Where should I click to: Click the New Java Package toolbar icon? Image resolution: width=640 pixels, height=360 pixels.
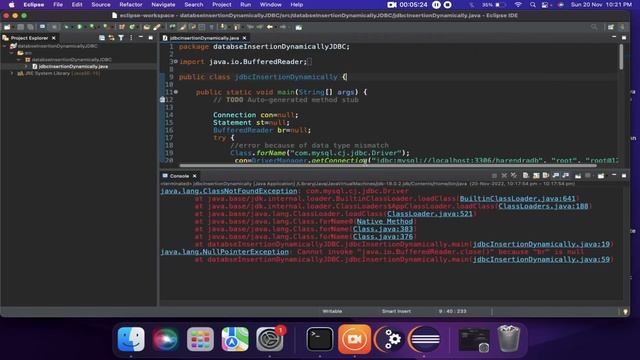coord(122,27)
